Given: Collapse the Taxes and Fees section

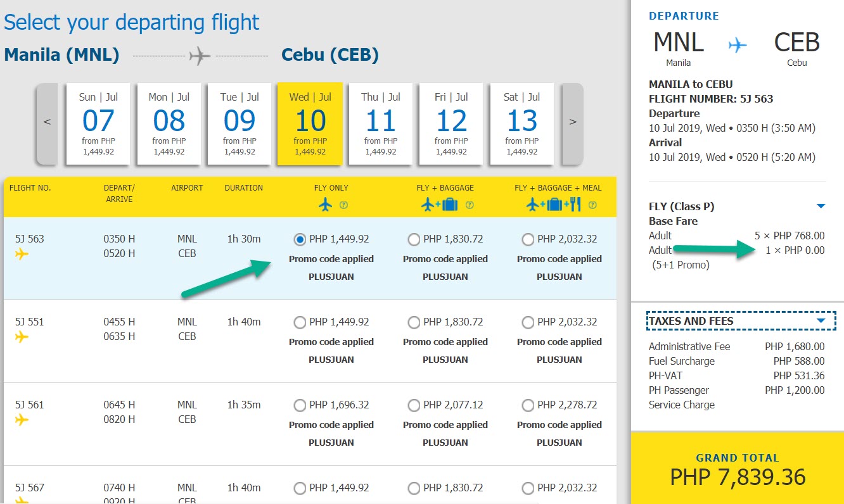Looking at the screenshot, I should 821,321.
